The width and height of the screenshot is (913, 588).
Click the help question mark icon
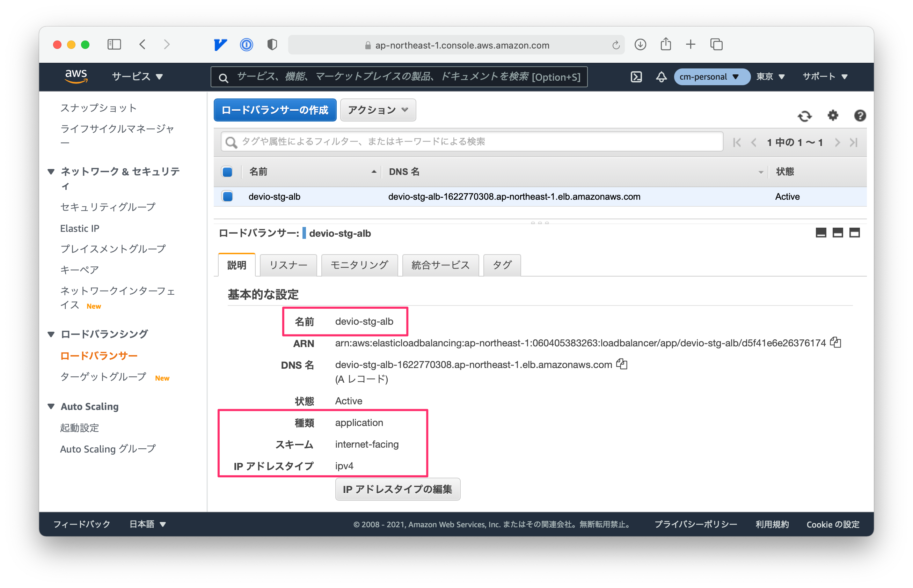(860, 116)
